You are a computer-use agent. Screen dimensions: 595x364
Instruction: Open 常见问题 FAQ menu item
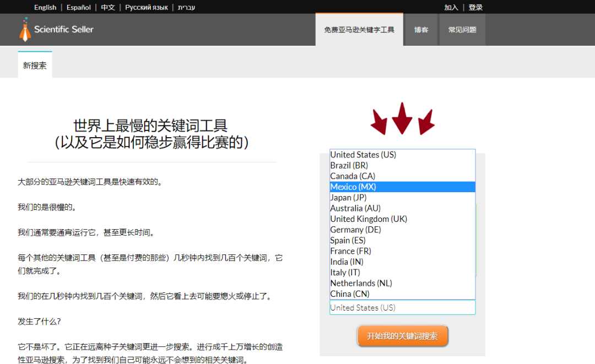[462, 30]
